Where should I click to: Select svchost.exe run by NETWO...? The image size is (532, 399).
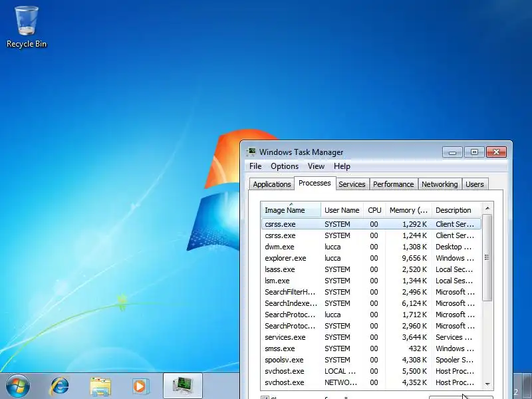372,382
